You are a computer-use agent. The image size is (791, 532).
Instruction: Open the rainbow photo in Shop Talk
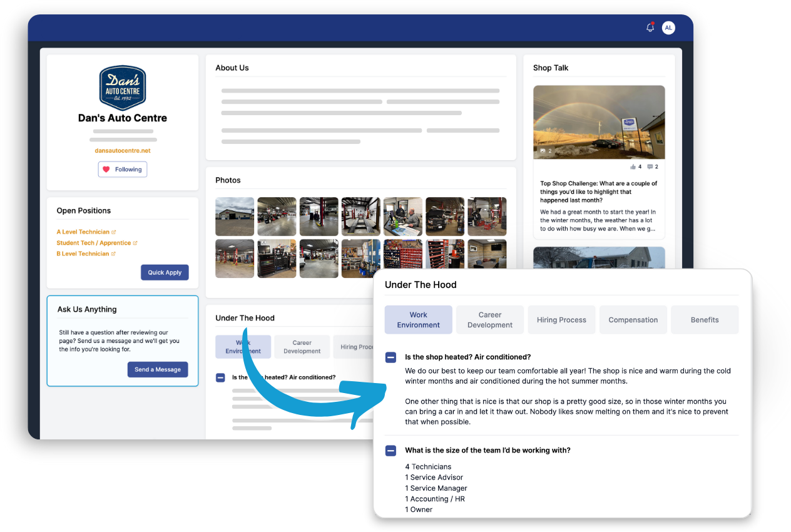(x=599, y=122)
